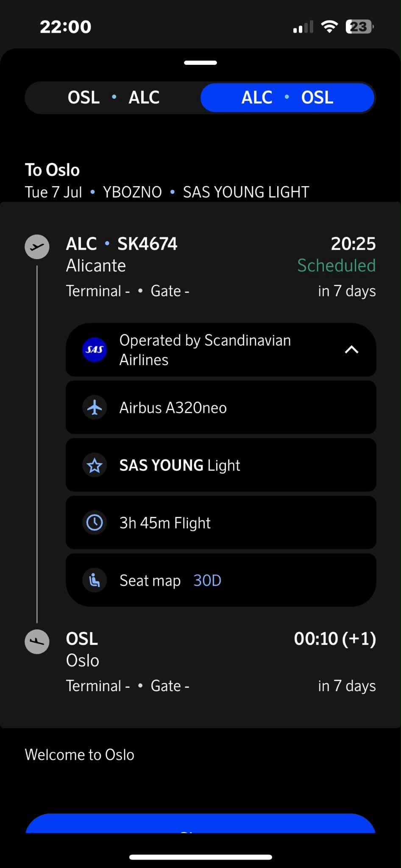401x868 pixels.
Task: Tap the departure plane icon beside ALC
Action: pos(37,247)
